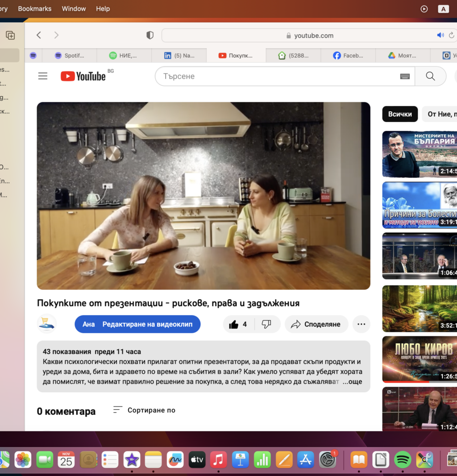Launch Apple TV from the Dock
457x476 pixels.
pyautogui.click(x=197, y=460)
